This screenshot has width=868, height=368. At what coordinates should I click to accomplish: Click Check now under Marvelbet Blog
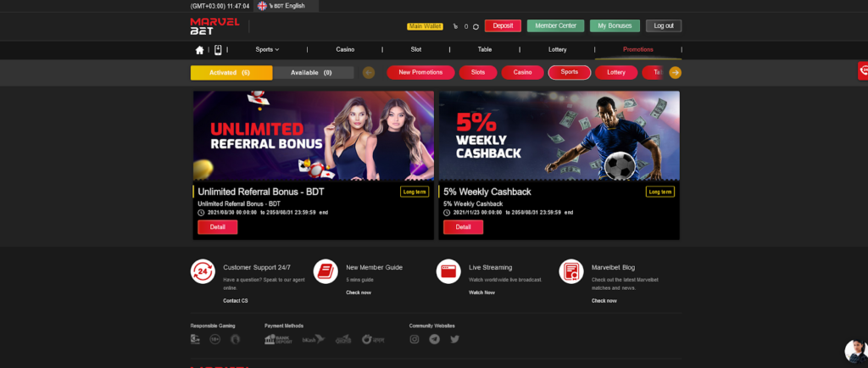(604, 301)
